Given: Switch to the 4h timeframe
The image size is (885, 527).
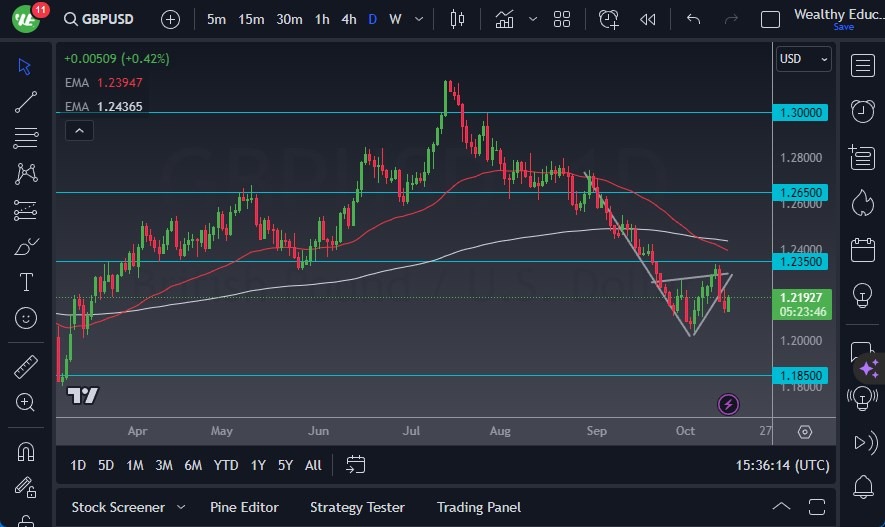Looking at the screenshot, I should point(348,19).
